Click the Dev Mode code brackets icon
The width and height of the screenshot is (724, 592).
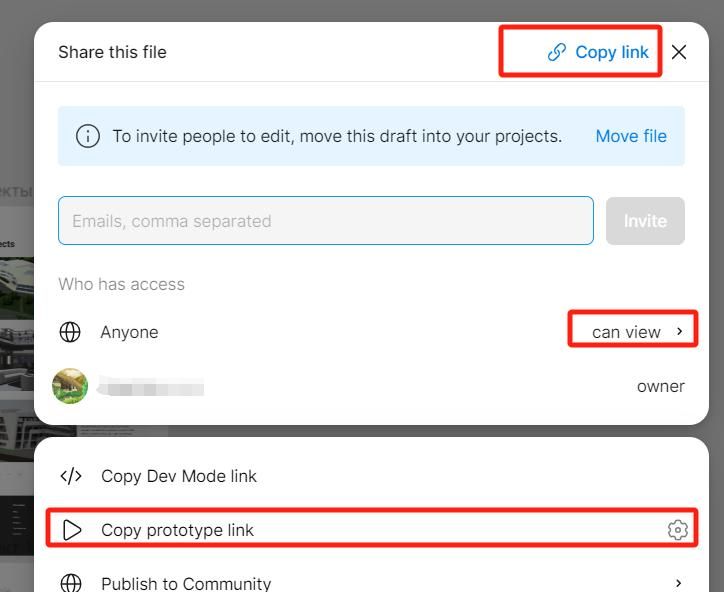71,476
